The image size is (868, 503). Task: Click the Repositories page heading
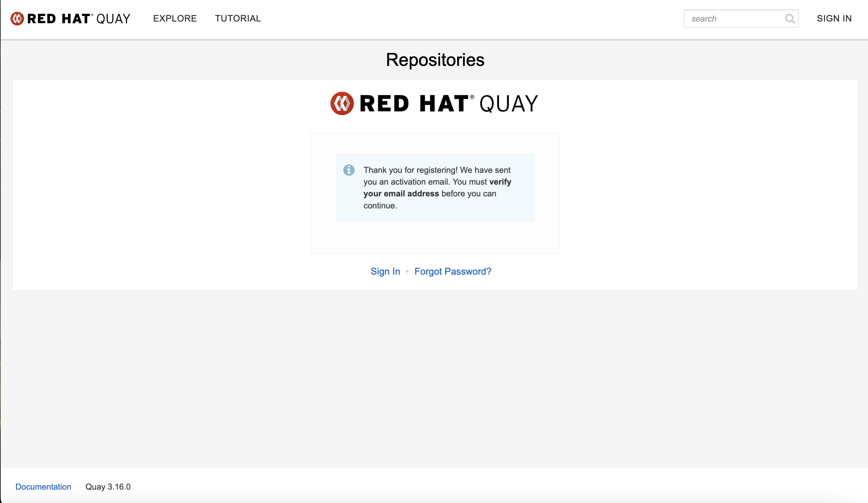(435, 60)
